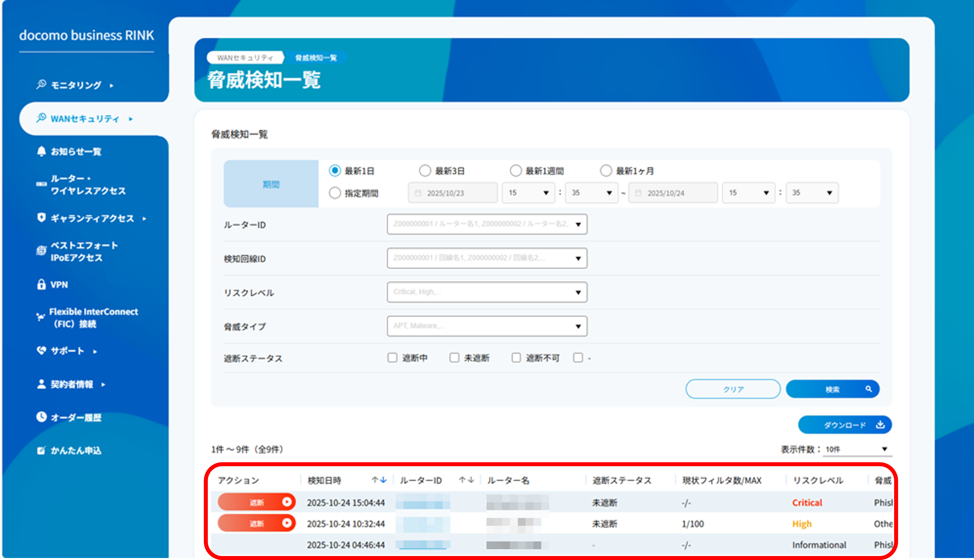Image resolution: width=974 pixels, height=560 pixels.
Task: Click the 遮断 button on the first row
Action: coord(256,502)
